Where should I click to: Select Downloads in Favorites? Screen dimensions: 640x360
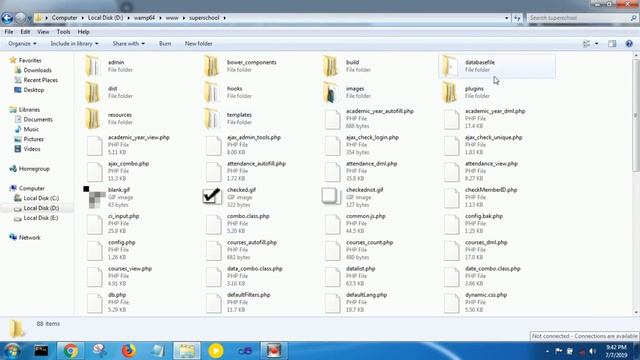coord(37,70)
